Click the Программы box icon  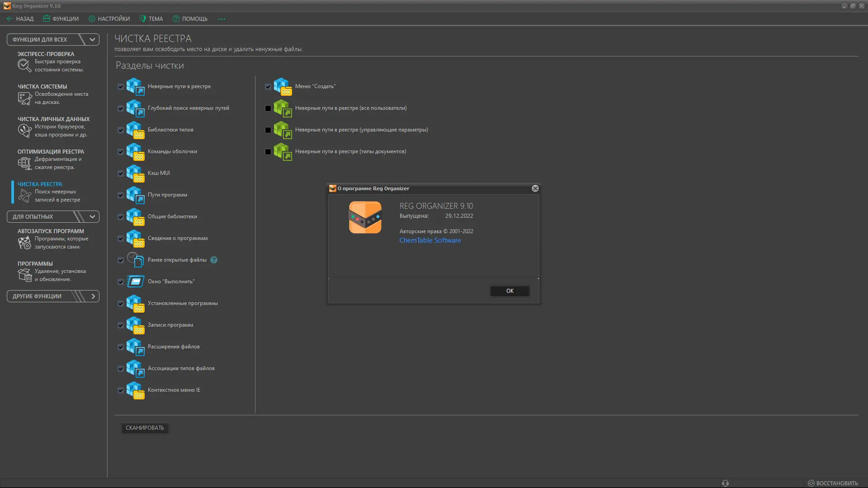(24, 275)
